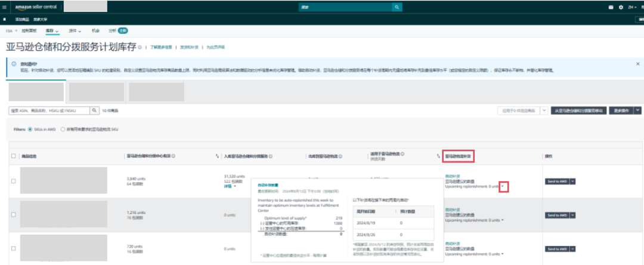This screenshot has height=265, width=644.
Task: Click the bookmark icon in the favorites bar
Action: (x=5, y=19)
